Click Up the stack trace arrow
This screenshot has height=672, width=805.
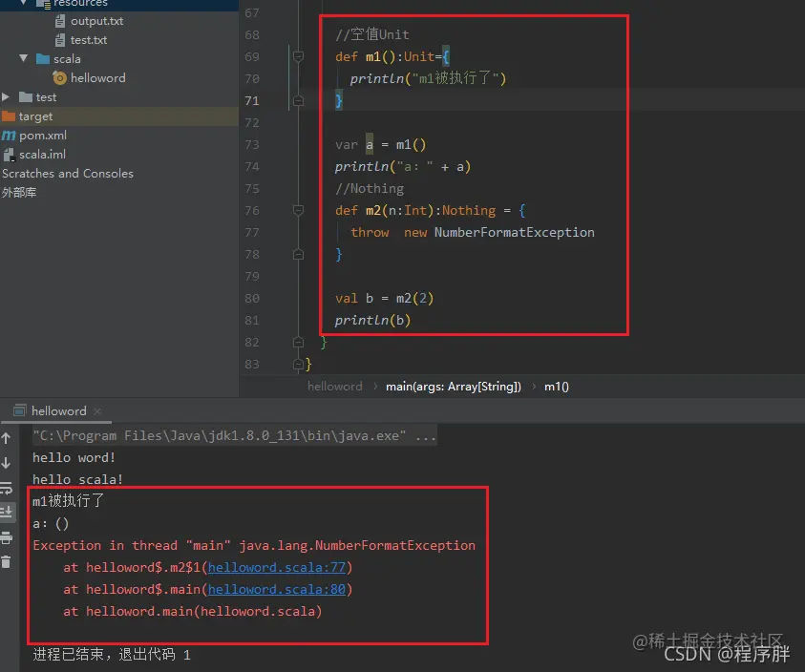tap(6, 438)
